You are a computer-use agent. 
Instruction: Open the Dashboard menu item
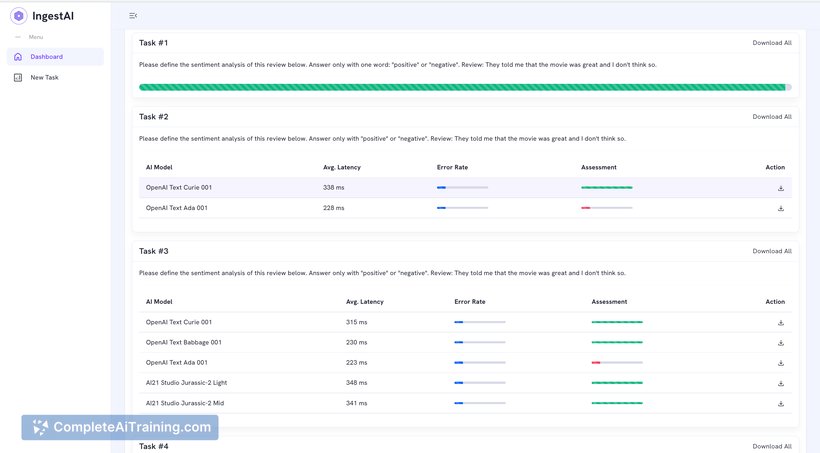click(55, 56)
